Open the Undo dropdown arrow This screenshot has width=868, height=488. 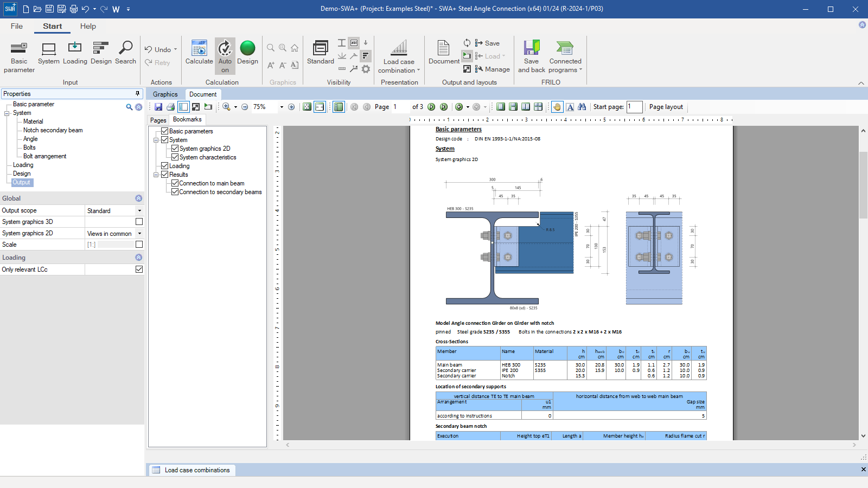click(175, 49)
